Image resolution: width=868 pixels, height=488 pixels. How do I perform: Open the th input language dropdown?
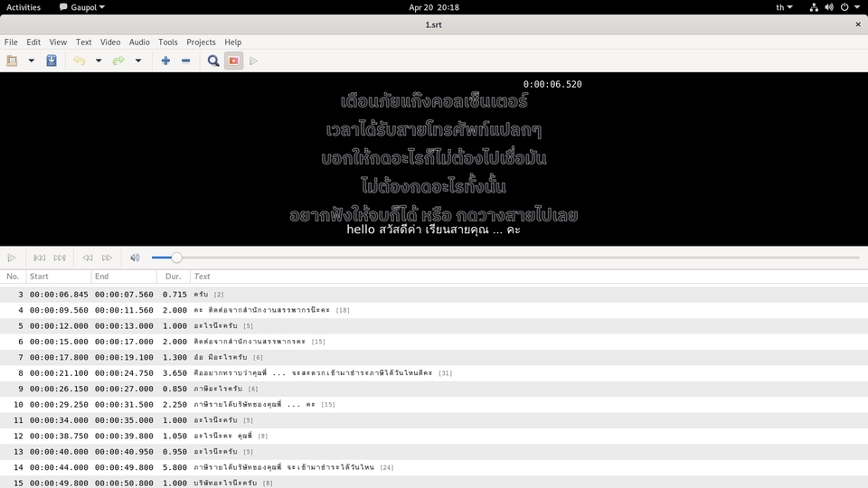click(x=784, y=7)
